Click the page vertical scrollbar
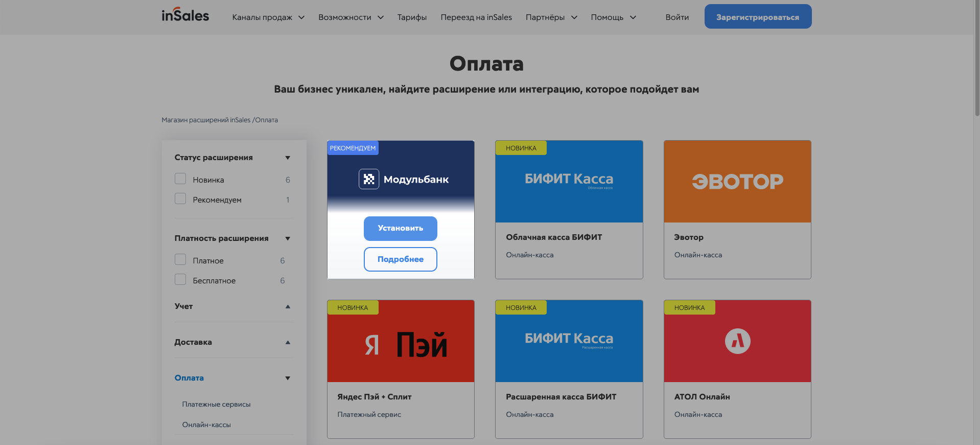This screenshot has width=980, height=445. pos(976,57)
